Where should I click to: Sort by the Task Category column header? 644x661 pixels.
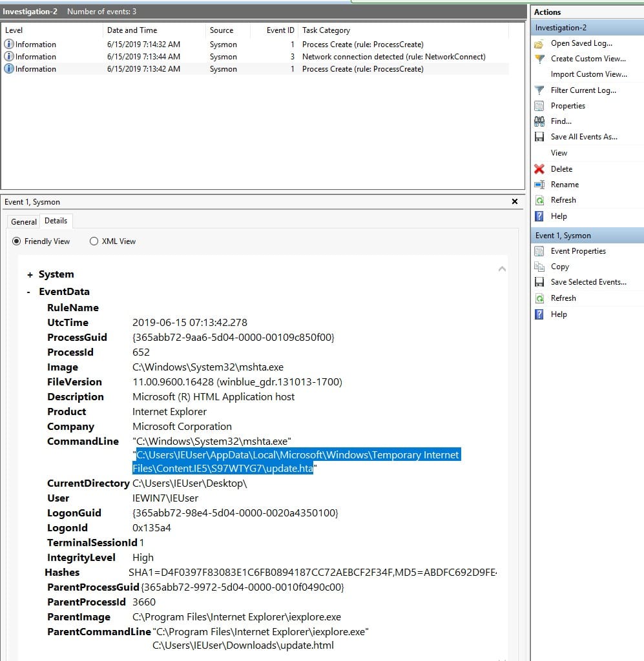coord(403,30)
